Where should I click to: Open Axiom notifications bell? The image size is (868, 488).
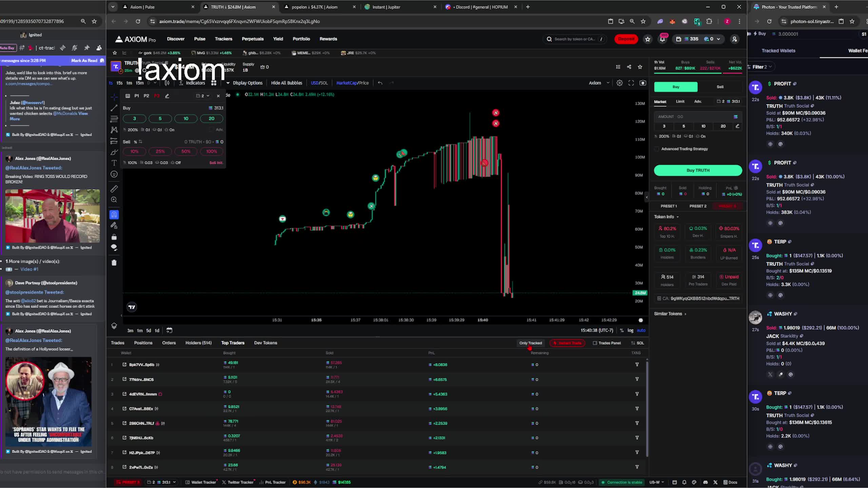tap(662, 39)
